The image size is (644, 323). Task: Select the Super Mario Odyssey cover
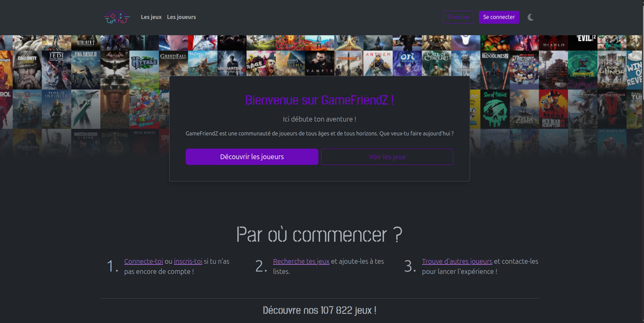(144, 109)
